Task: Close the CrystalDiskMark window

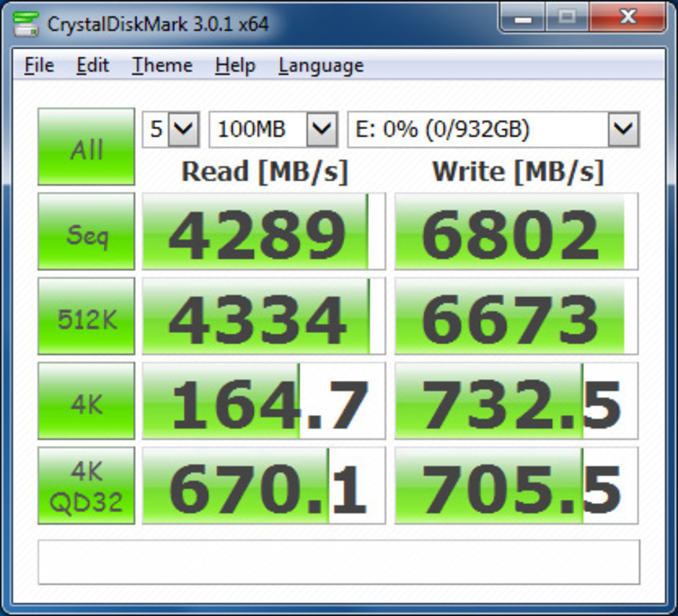Action: (627, 18)
